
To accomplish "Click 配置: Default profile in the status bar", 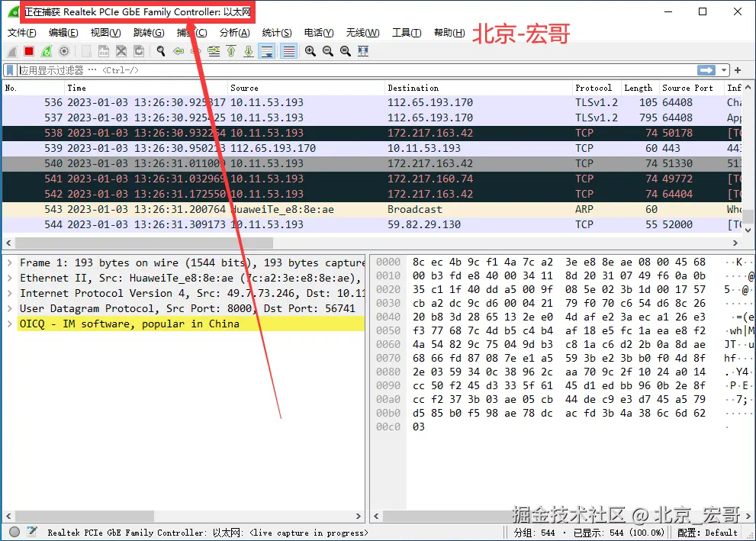I will point(707,533).
